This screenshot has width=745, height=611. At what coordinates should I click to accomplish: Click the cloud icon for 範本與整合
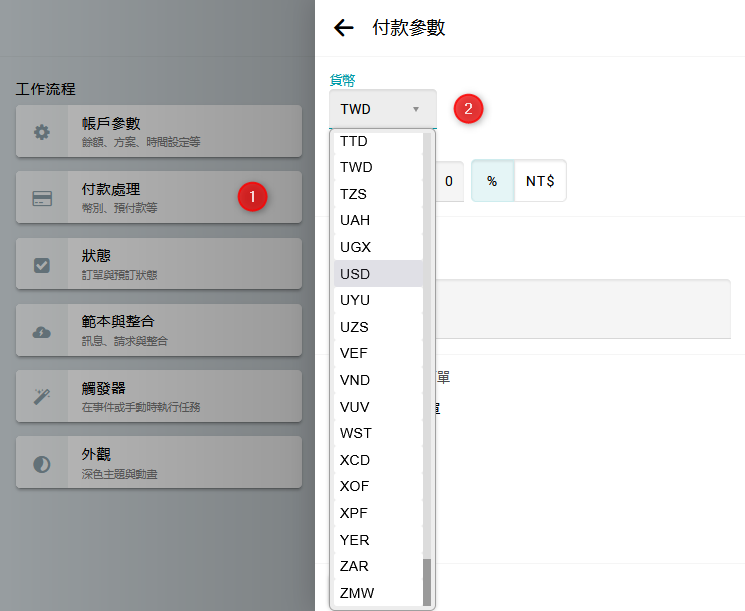pyautogui.click(x=42, y=332)
